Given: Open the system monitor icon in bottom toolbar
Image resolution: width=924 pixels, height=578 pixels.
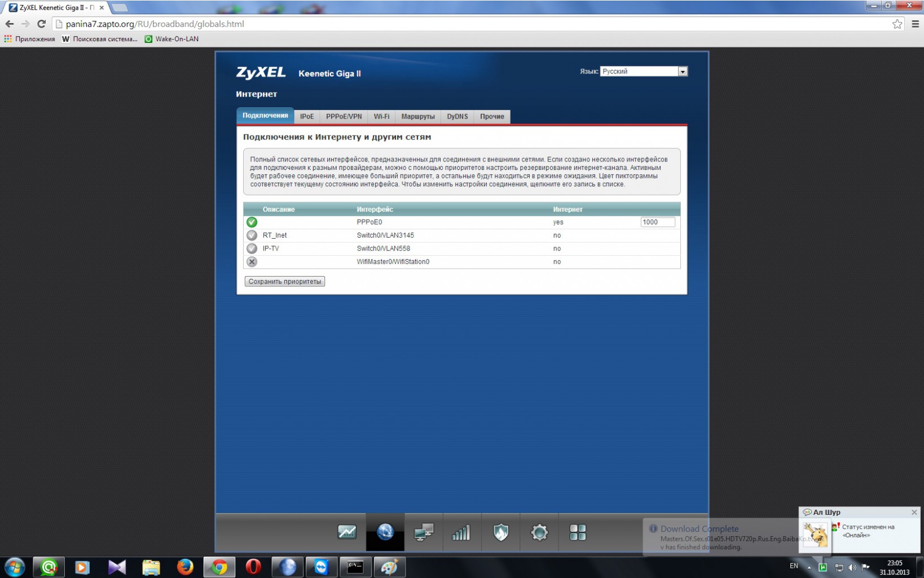Looking at the screenshot, I should [347, 532].
